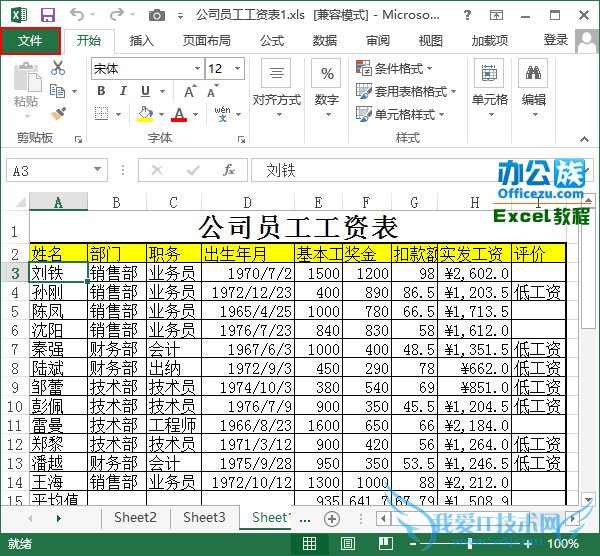Image resolution: width=600 pixels, height=556 pixels.
Task: Click the Save icon in quick access toolbar
Action: point(48,15)
